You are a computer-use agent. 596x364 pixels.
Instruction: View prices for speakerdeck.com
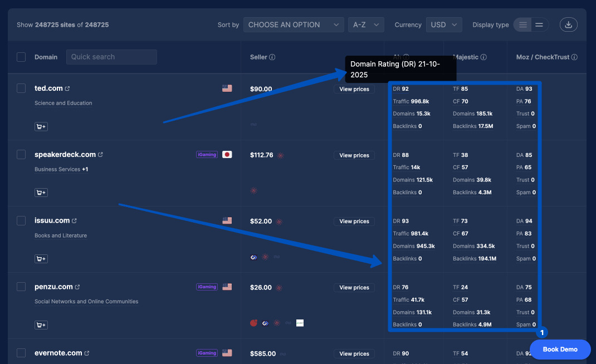pyautogui.click(x=354, y=155)
